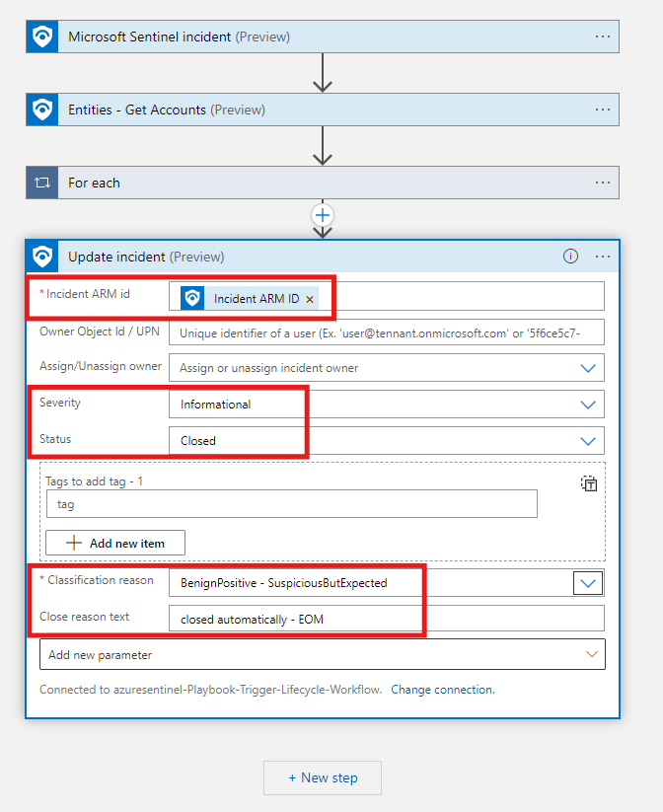The width and height of the screenshot is (663, 812).
Task: Show info for Update incident action
Action: (570, 257)
